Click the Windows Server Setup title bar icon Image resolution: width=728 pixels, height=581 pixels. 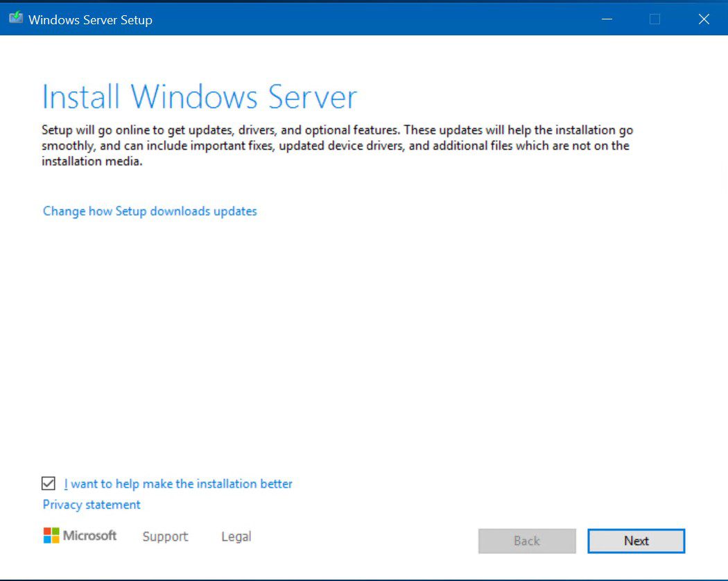click(16, 18)
